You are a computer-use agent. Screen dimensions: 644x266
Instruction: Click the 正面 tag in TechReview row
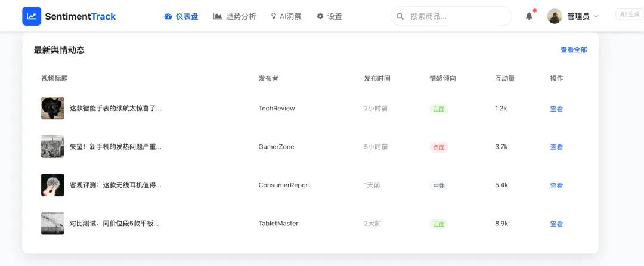pyautogui.click(x=439, y=109)
